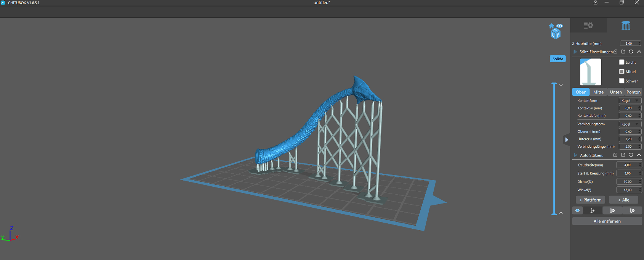The height and width of the screenshot is (260, 644).
Task: Import Stütz-Einstellungen config icon
Action: tap(615, 52)
